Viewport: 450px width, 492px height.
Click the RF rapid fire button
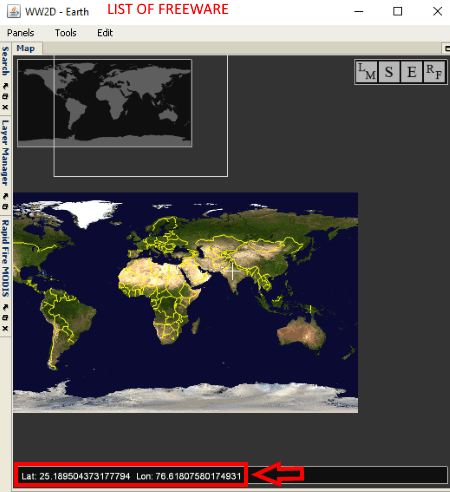(x=434, y=72)
